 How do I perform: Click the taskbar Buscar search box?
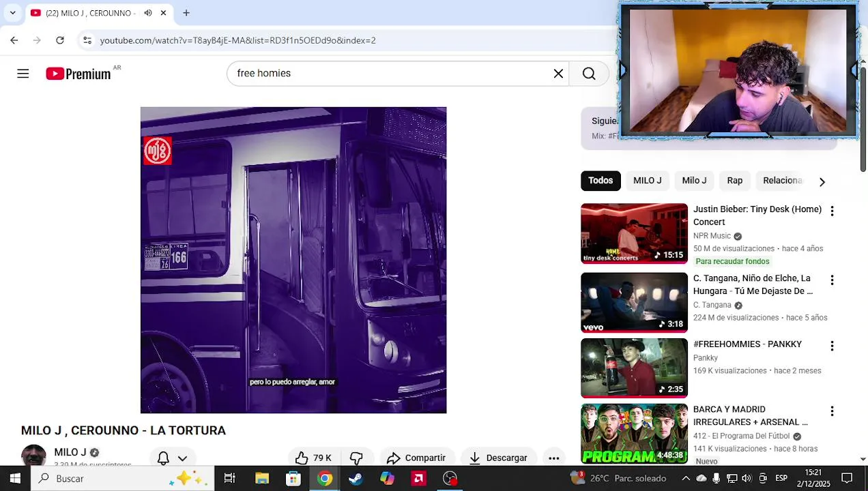(123, 479)
